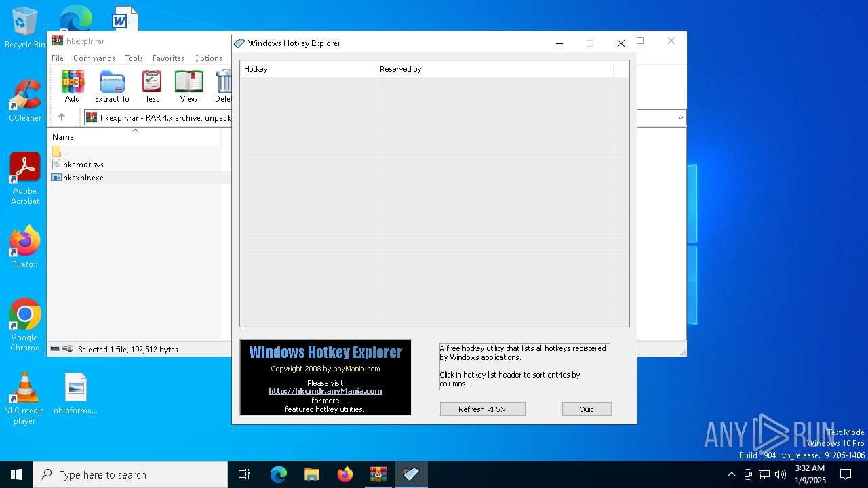Open Firefox desktop shortcut
Image resolution: width=868 pixels, height=488 pixels.
pyautogui.click(x=25, y=247)
